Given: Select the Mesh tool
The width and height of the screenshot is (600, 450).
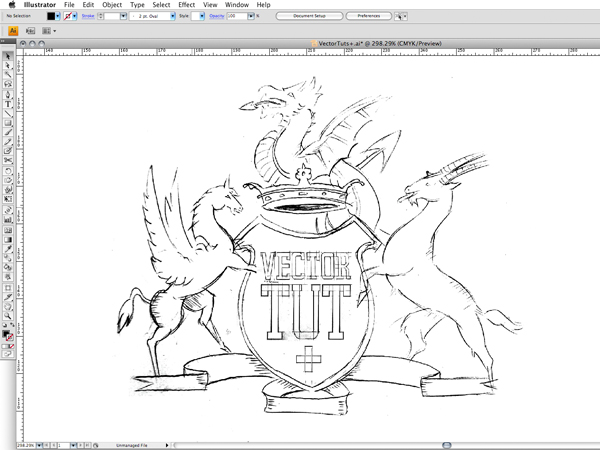Looking at the screenshot, I should (x=8, y=230).
